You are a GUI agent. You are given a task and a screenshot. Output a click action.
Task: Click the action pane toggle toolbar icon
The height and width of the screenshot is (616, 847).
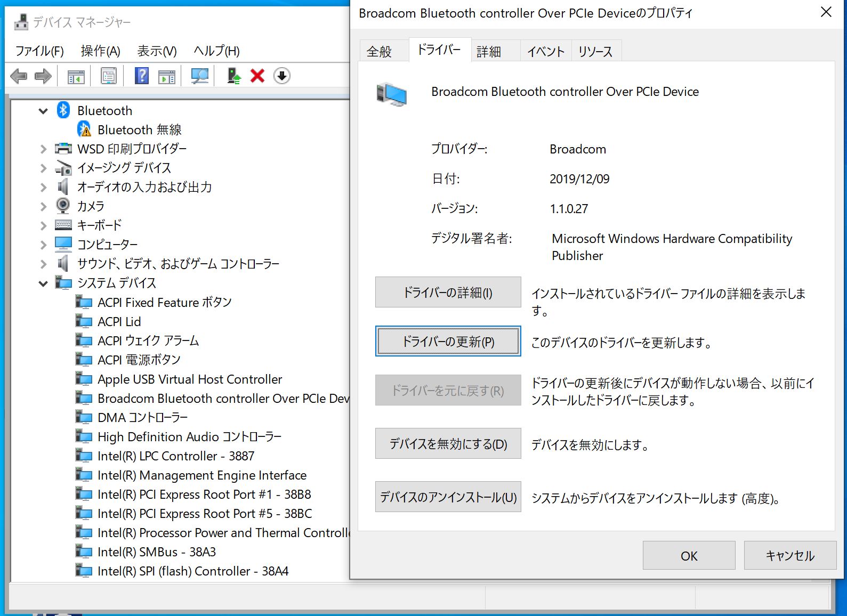click(167, 76)
